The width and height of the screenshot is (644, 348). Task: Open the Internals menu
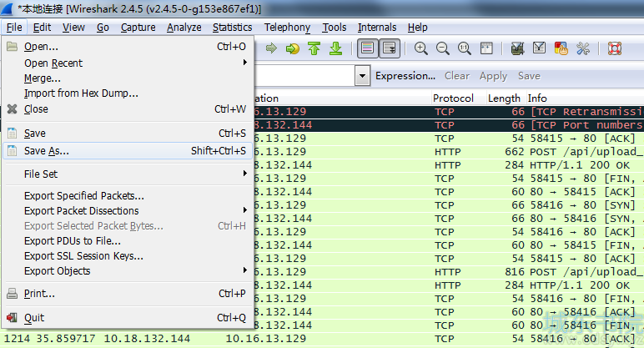coord(376,28)
